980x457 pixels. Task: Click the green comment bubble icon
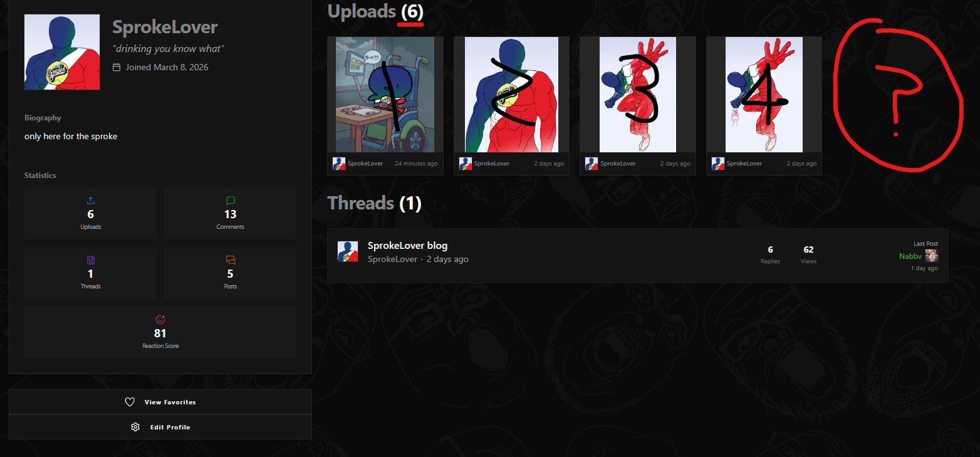(230, 201)
